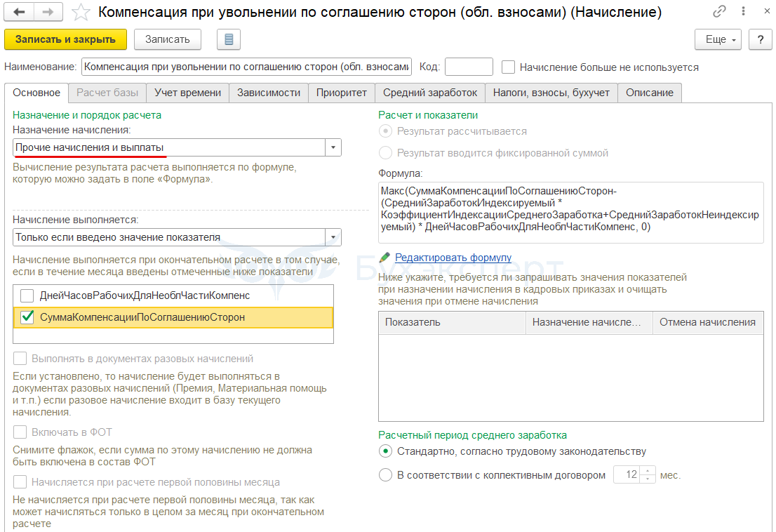Go forward with the right arrow button
776x532 pixels.
pos(48,12)
